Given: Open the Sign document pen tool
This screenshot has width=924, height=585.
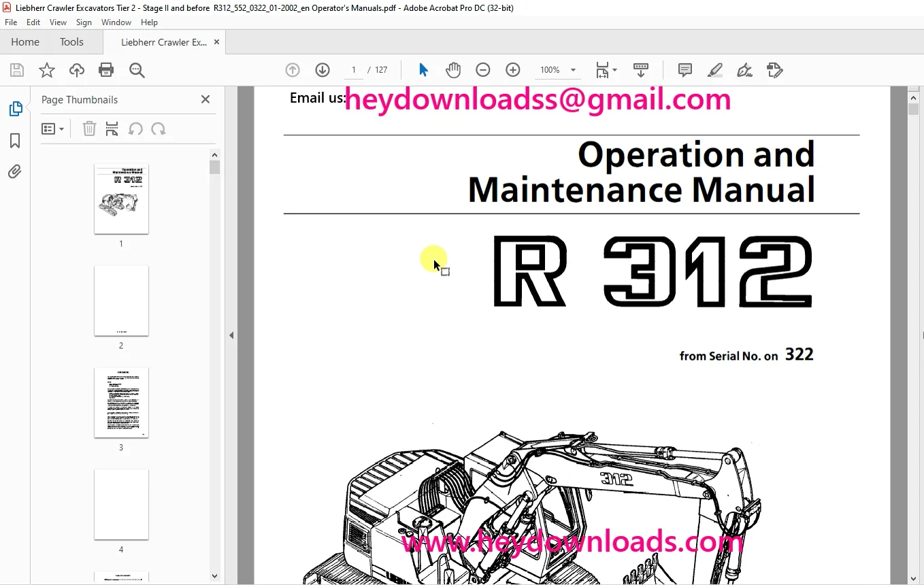Looking at the screenshot, I should click(744, 70).
